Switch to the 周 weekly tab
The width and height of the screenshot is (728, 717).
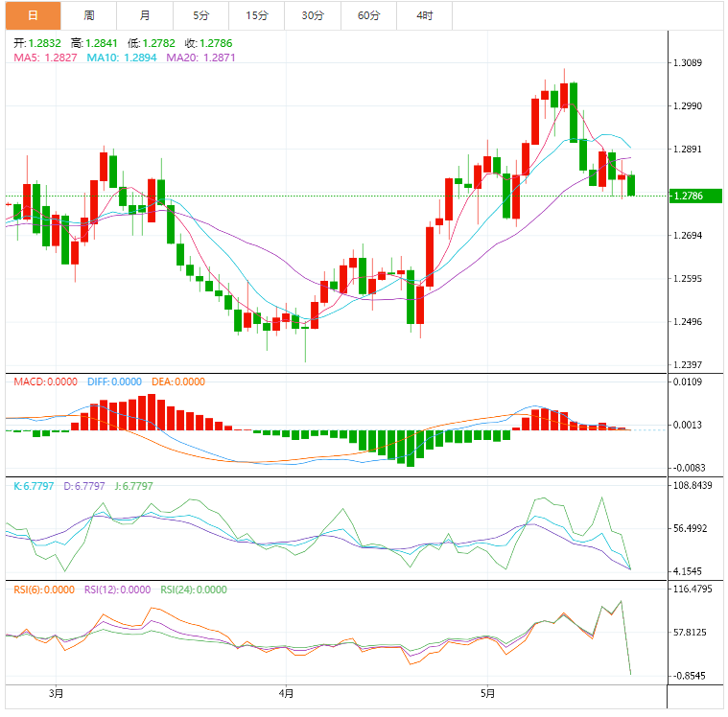tap(88, 15)
